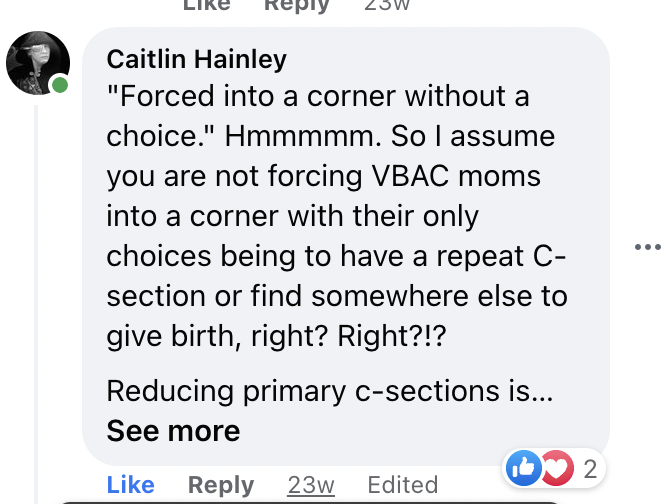Click the "give birth, right? Right?!?" text line
The width and height of the screenshot is (666, 504).
[276, 336]
